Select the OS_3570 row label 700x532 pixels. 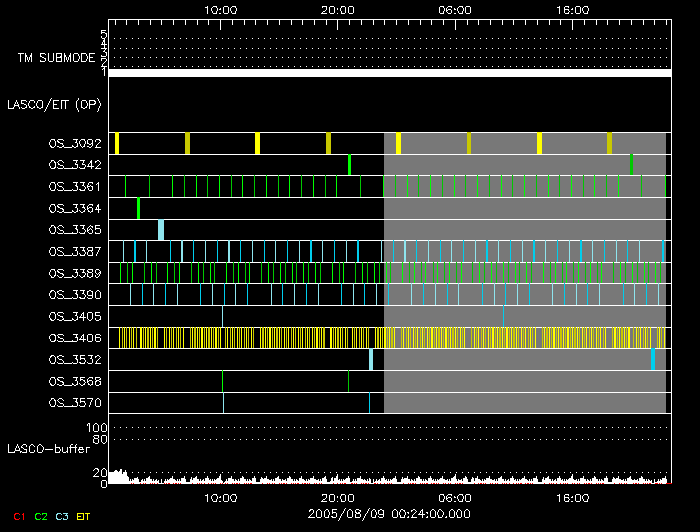(x=75, y=403)
